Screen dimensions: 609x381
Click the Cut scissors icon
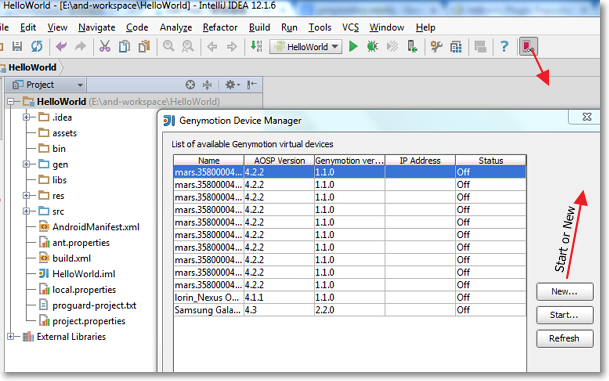point(104,47)
